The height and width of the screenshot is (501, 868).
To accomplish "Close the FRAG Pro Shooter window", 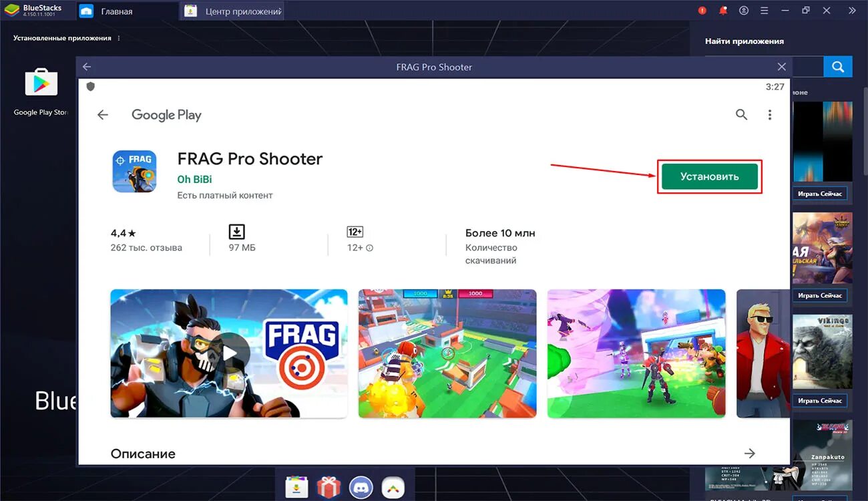I will point(782,67).
